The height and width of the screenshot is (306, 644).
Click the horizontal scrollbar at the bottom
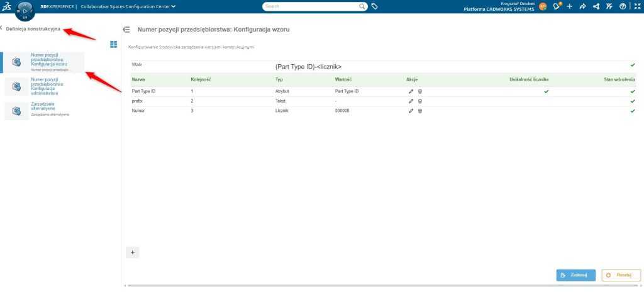tap(382, 285)
